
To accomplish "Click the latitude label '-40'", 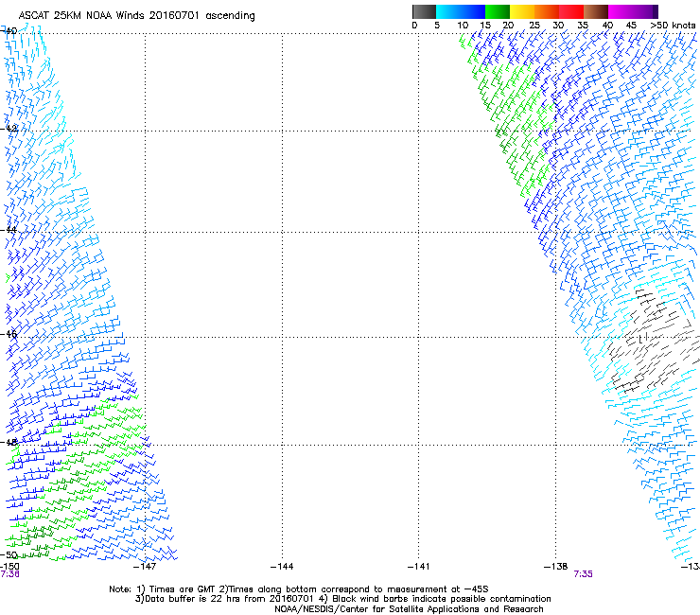I will 9,31.
